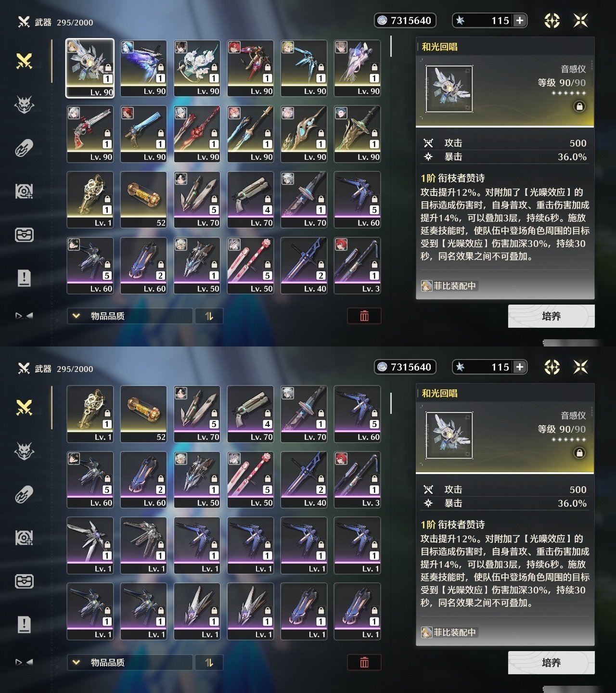Click the 培养 button in lower panel
The width and height of the screenshot is (616, 693).
pos(552,663)
